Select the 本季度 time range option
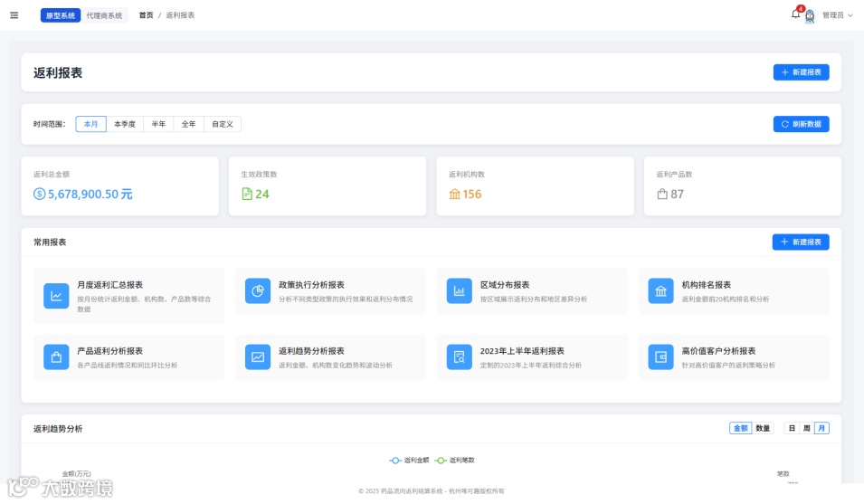Viewport: 864px width, 504px height. (x=125, y=124)
